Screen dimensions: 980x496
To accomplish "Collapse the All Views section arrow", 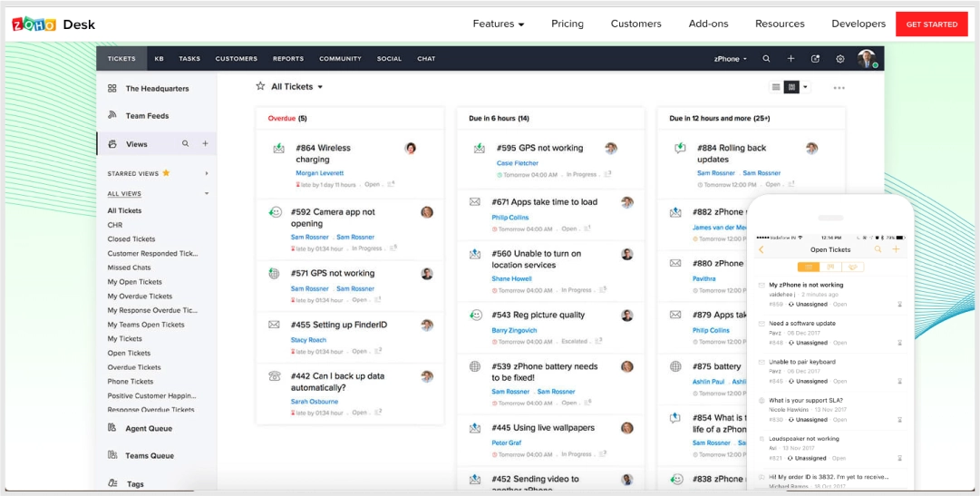I will (207, 194).
